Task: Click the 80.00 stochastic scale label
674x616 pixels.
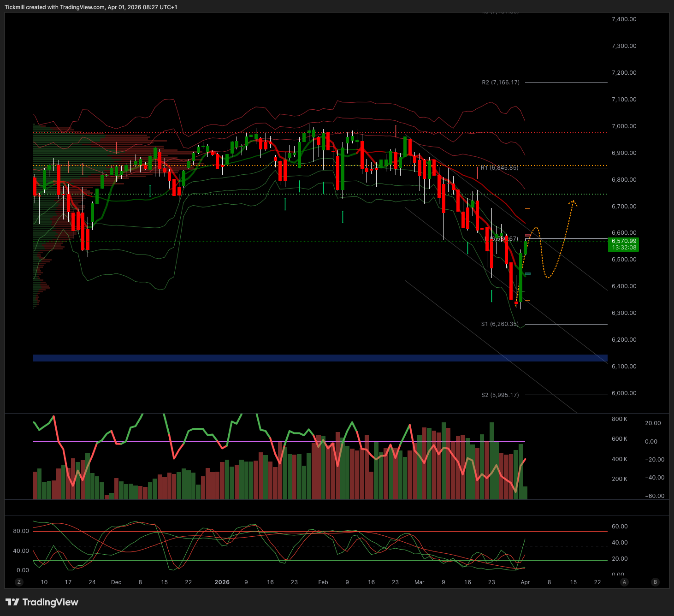Action: pos(21,531)
